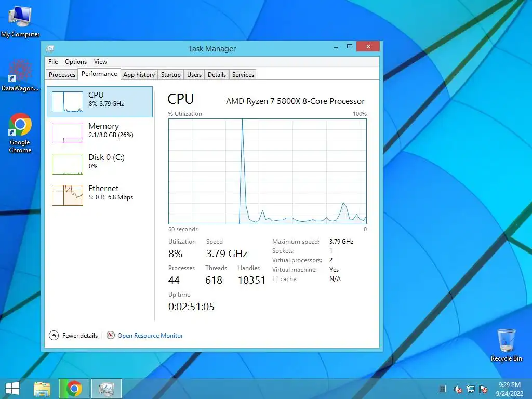Open the Services tab
The image size is (532, 399).
pos(243,75)
